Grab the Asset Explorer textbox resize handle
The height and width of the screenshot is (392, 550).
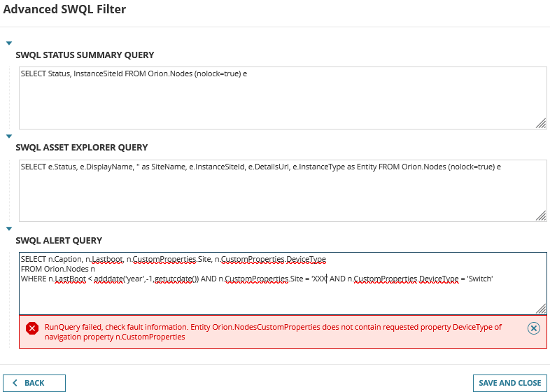(x=541, y=216)
